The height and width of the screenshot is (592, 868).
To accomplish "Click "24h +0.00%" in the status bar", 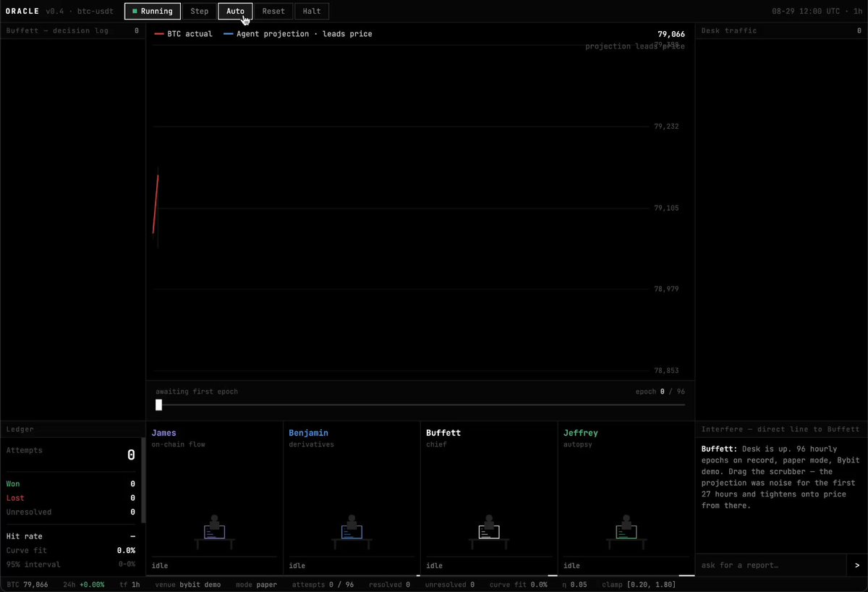I will click(84, 584).
